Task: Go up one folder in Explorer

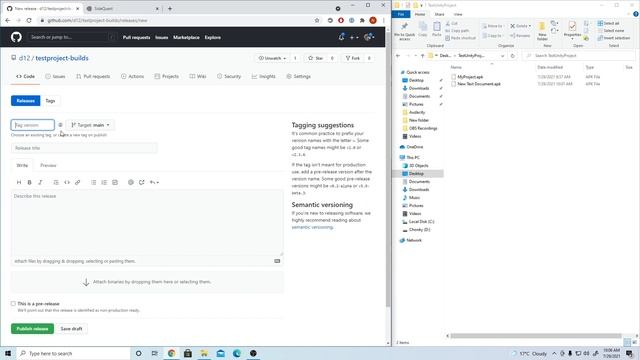Action: tap(422, 56)
